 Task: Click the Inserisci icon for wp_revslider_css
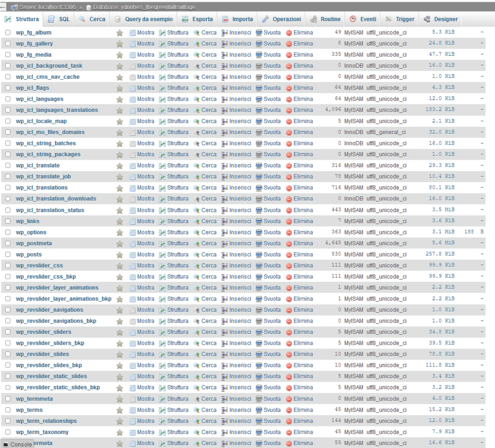(225, 266)
